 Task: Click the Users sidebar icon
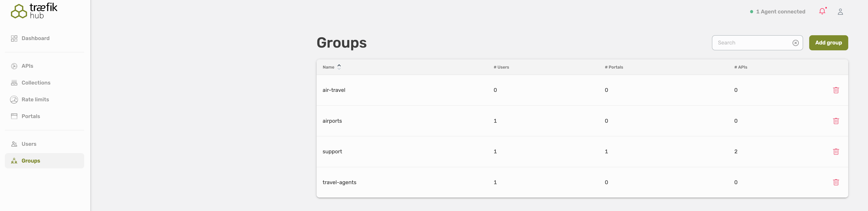pos(14,144)
